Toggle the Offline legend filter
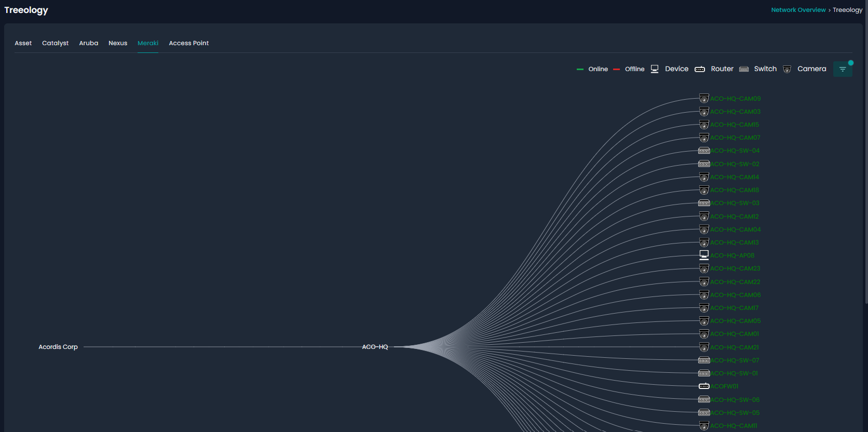Screen dimensions: 868x432 click(x=629, y=69)
